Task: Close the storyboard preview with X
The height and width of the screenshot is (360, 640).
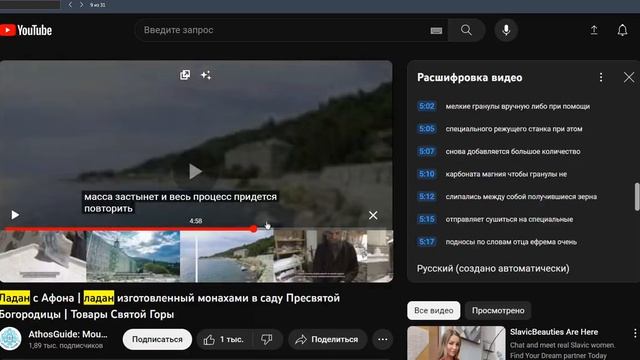Action: coord(373,215)
